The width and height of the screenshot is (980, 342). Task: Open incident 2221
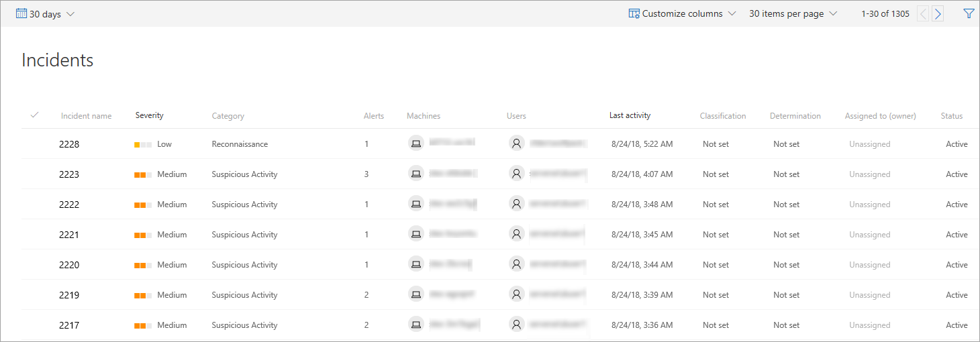tap(69, 235)
